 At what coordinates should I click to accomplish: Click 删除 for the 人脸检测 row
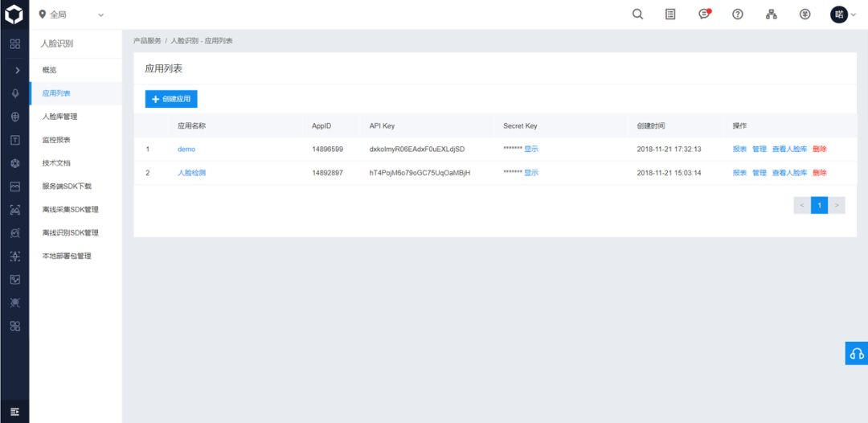point(820,173)
